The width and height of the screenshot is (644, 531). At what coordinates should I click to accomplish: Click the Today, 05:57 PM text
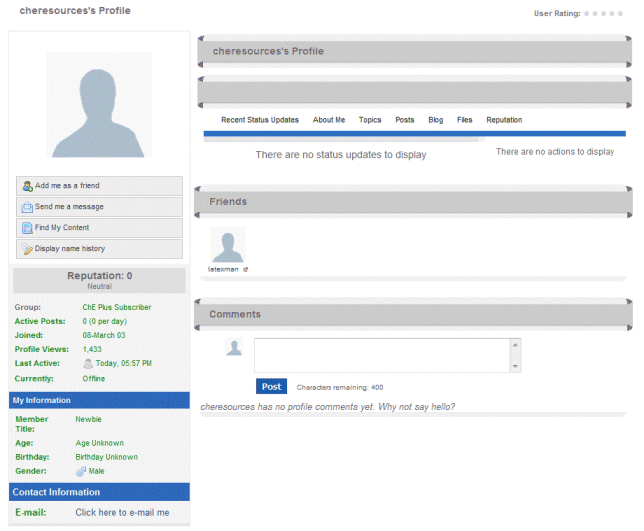point(124,363)
